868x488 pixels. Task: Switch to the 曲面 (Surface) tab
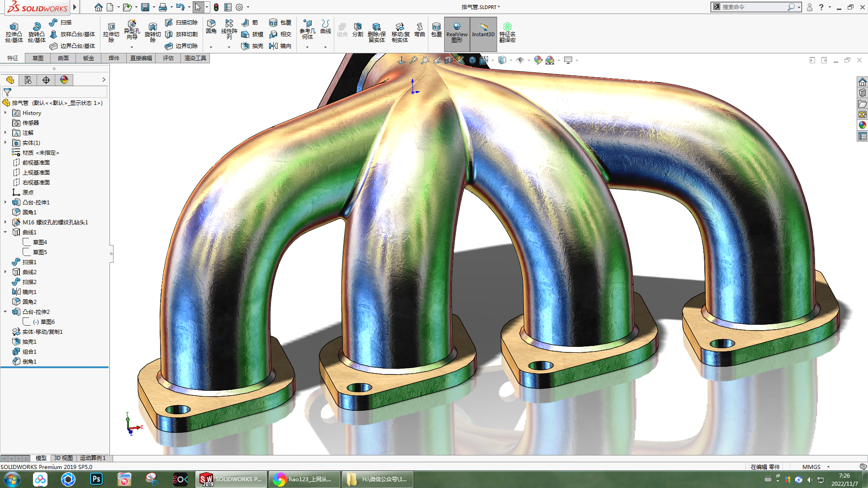click(x=63, y=58)
